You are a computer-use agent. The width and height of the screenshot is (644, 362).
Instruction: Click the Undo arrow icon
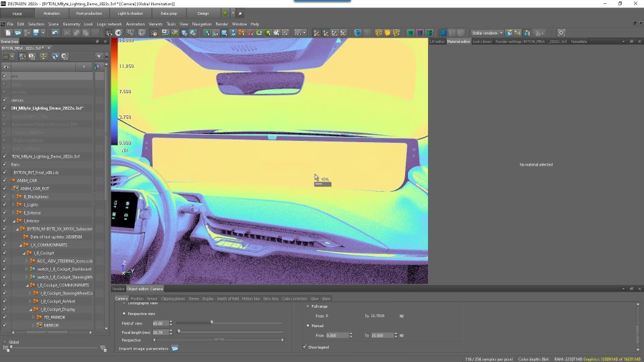[x=55, y=33]
